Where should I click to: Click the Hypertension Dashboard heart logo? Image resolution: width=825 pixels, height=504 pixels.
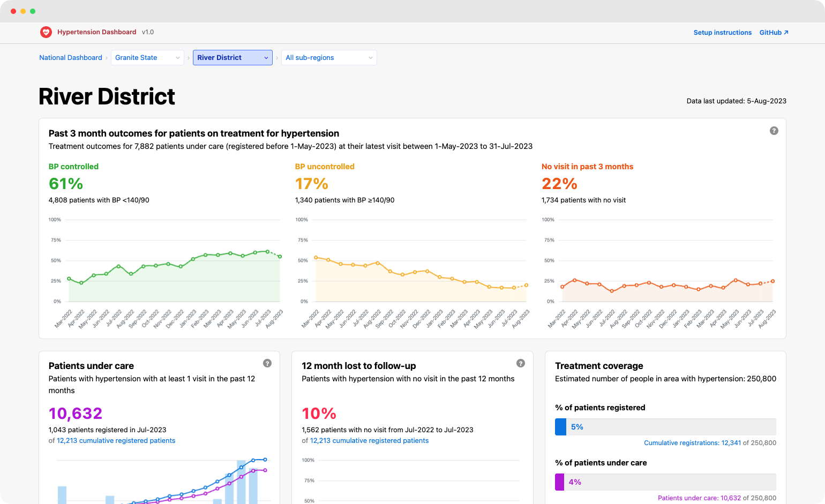coord(46,32)
